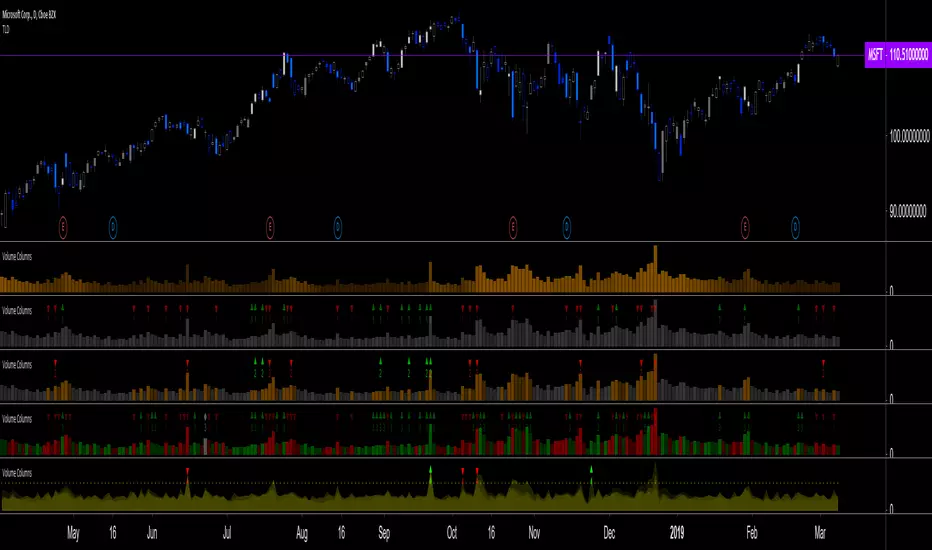Click the blue dividend marker above the May 16 label
The height and width of the screenshot is (550, 932).
click(113, 227)
